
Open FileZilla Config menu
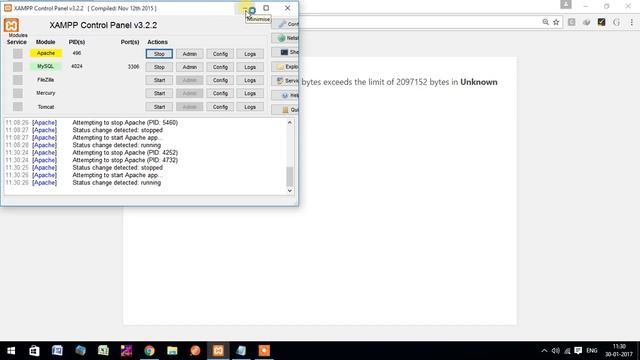[220, 80]
